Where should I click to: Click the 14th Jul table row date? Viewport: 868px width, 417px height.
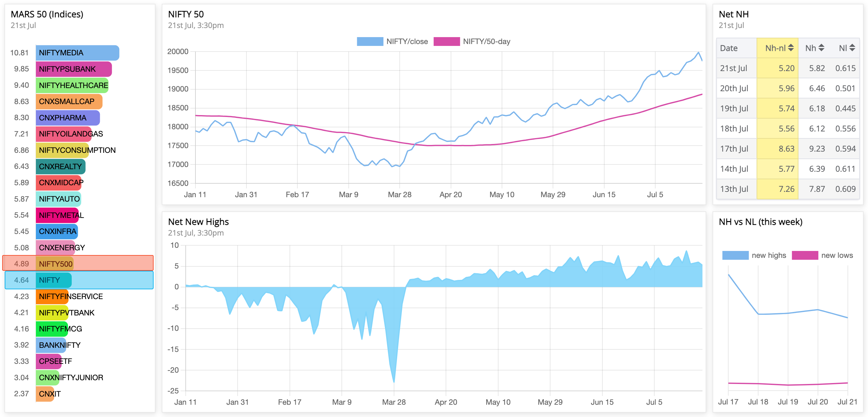(x=734, y=169)
